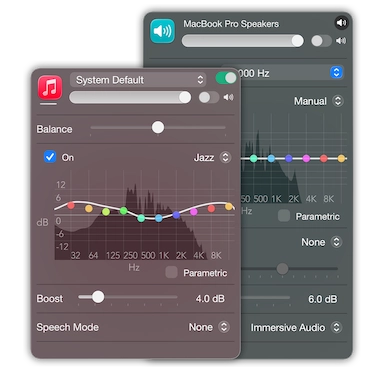Select the blue 1K EQ band point

click(159, 218)
